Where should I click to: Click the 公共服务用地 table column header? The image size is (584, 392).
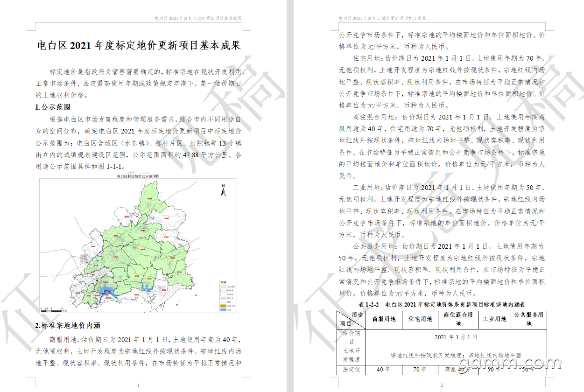pos(529,320)
